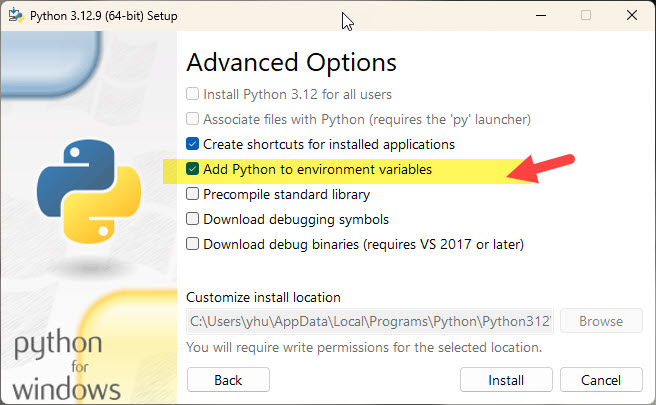Click the 'Add Python to environment variables' label

(x=318, y=169)
